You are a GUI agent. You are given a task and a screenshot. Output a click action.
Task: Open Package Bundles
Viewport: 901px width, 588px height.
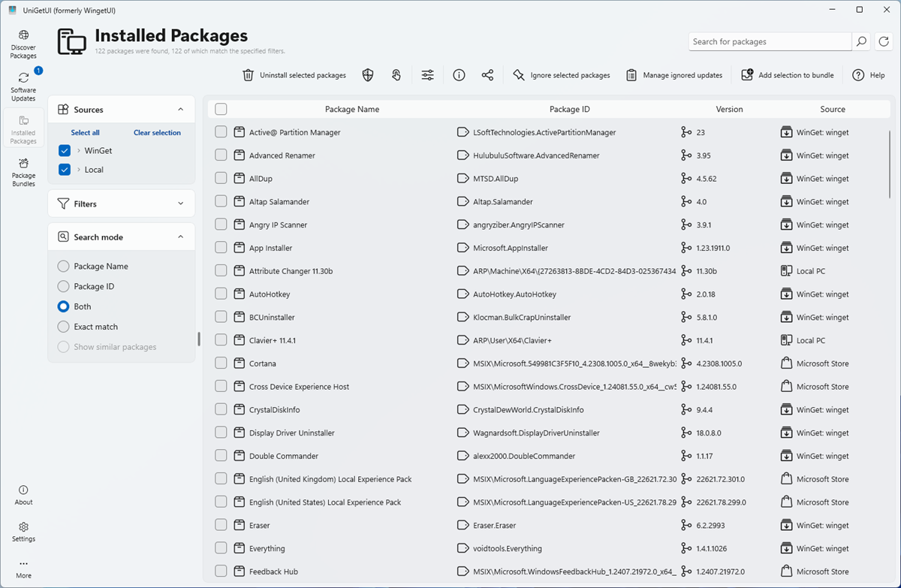tap(23, 172)
